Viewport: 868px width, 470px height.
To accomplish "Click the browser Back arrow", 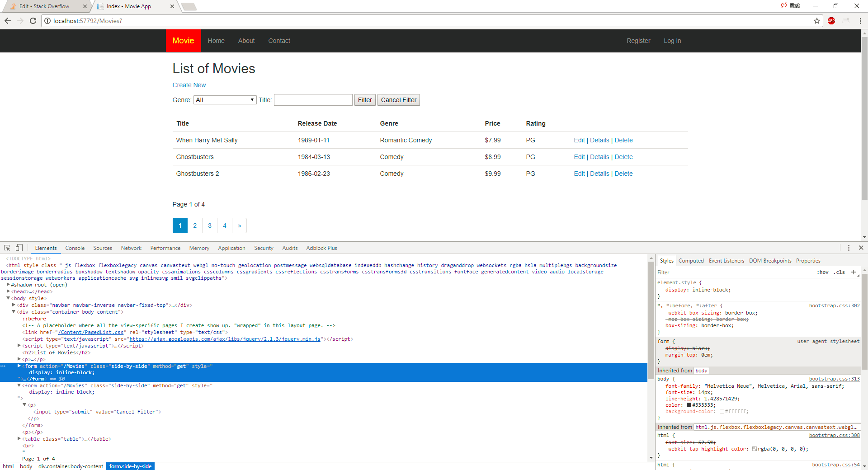I will click(x=8, y=21).
